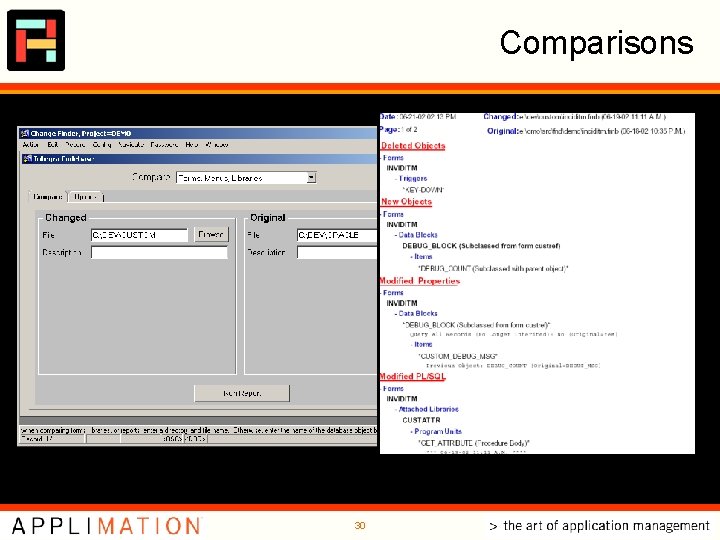Click the inner window title bar icon
The width and height of the screenshot is (720, 540).
pyautogui.click(x=28, y=158)
